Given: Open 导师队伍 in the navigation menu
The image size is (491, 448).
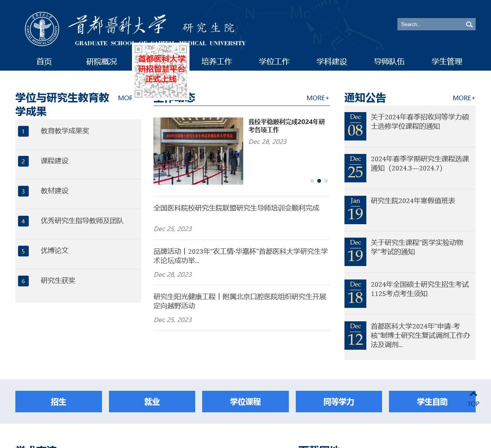Looking at the screenshot, I should (389, 61).
